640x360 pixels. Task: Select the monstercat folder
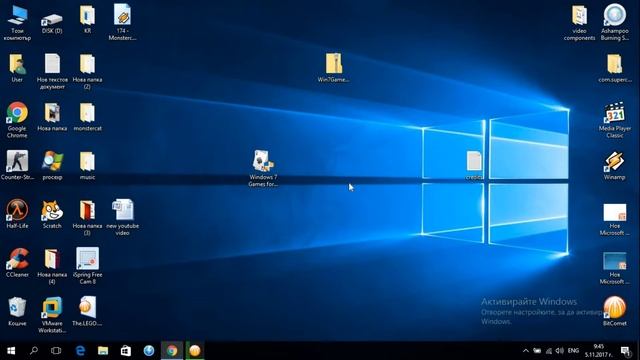[x=87, y=117]
